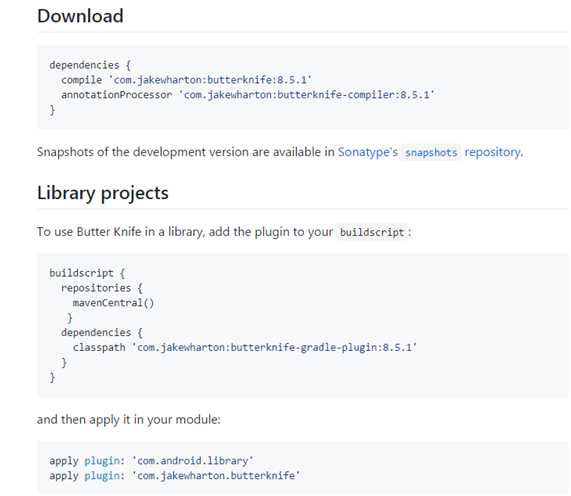The image size is (571, 496).
Task: Click the mavenCentral() line
Action: coord(113,303)
